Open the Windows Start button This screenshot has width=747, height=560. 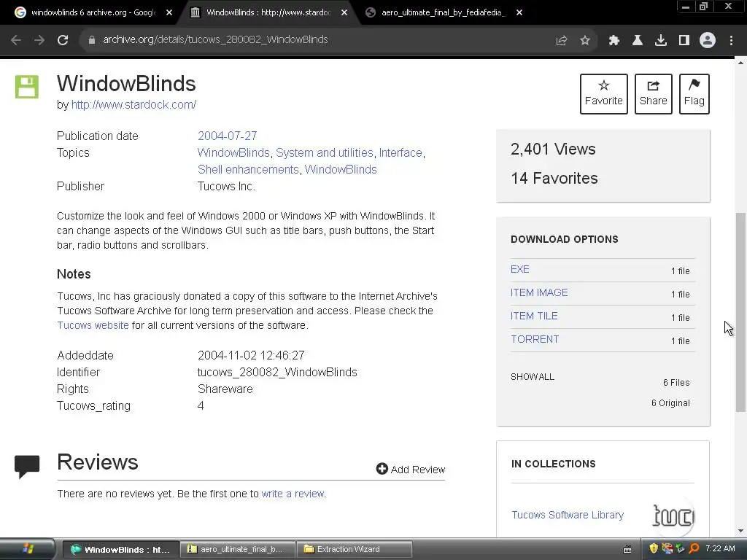(x=27, y=549)
